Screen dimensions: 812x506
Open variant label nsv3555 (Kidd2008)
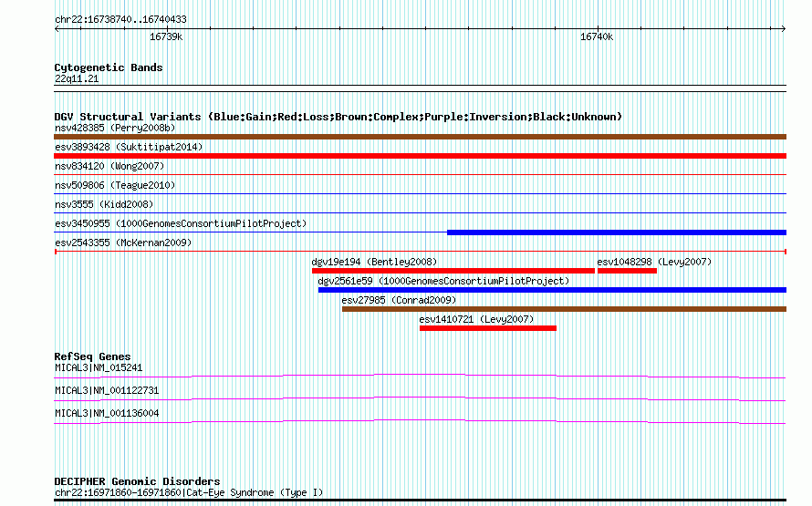104,204
